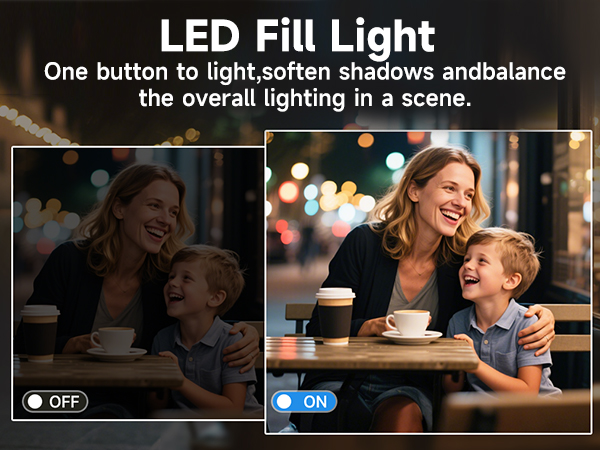Screen dimensions: 600x450
Task: Toggle the blue ON switch
Action: click(304, 401)
